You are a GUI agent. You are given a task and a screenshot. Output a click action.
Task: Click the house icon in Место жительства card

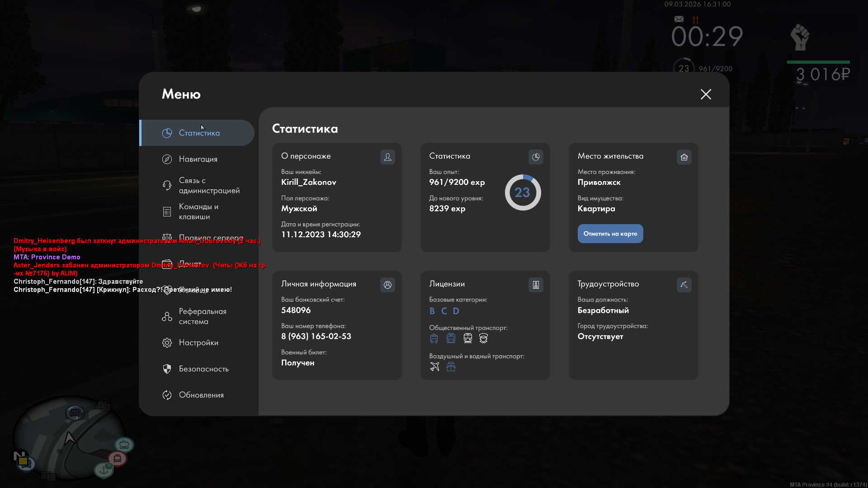point(684,157)
